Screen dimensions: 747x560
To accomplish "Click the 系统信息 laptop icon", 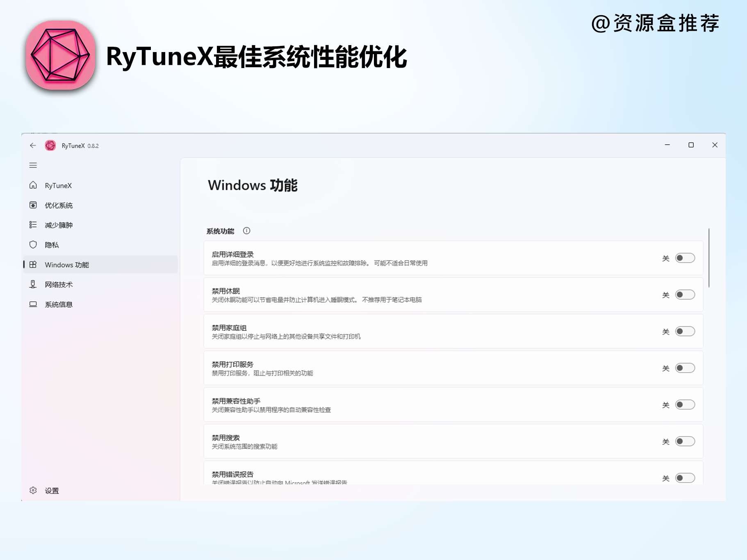I will 33,304.
